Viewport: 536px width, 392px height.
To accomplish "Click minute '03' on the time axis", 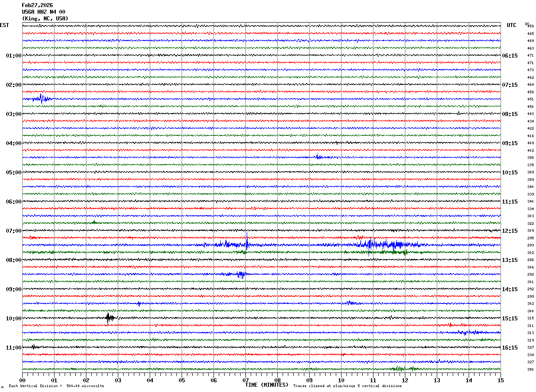I will click(118, 380).
